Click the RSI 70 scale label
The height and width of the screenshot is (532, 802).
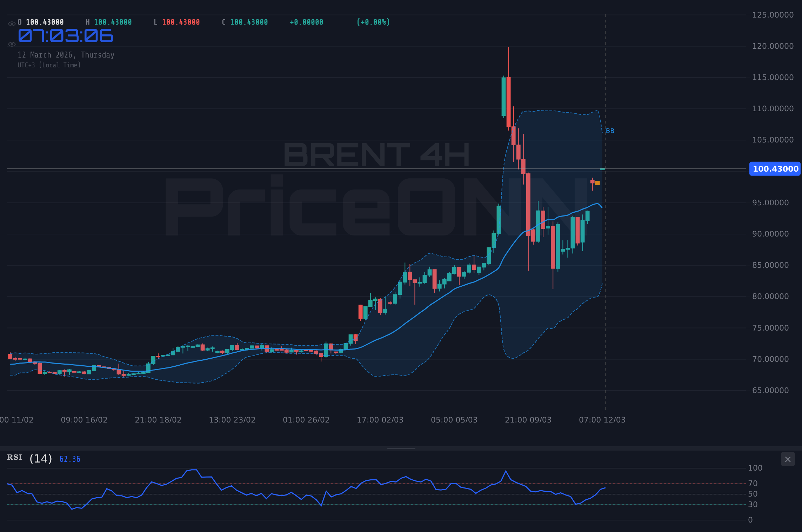tap(753, 483)
